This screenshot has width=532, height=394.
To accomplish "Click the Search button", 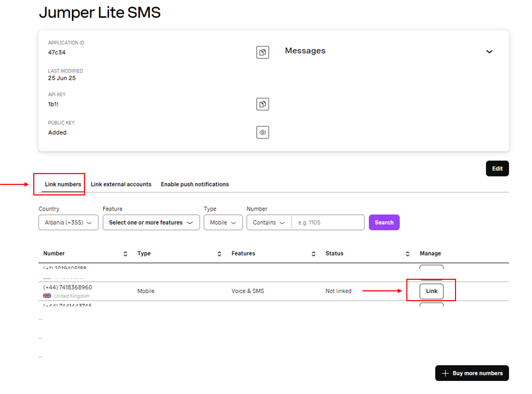I will point(384,222).
